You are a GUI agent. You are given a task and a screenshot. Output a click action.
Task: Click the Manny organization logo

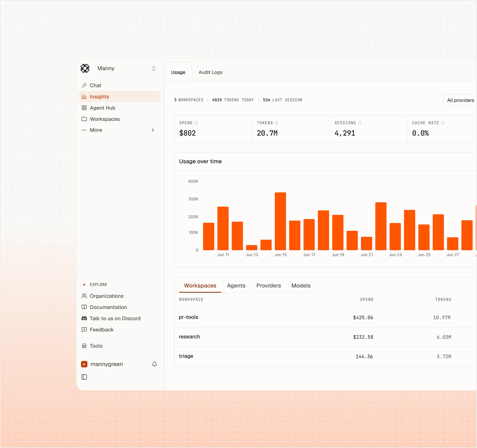point(85,69)
